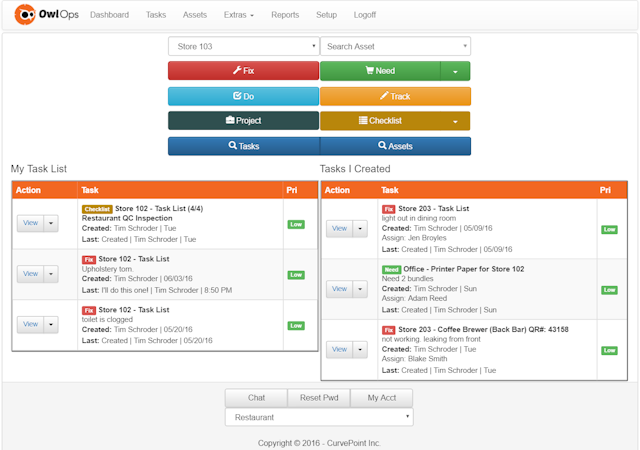
Task: Click Checklist badge on Restaurant QC Inspection task
Action: click(97, 209)
